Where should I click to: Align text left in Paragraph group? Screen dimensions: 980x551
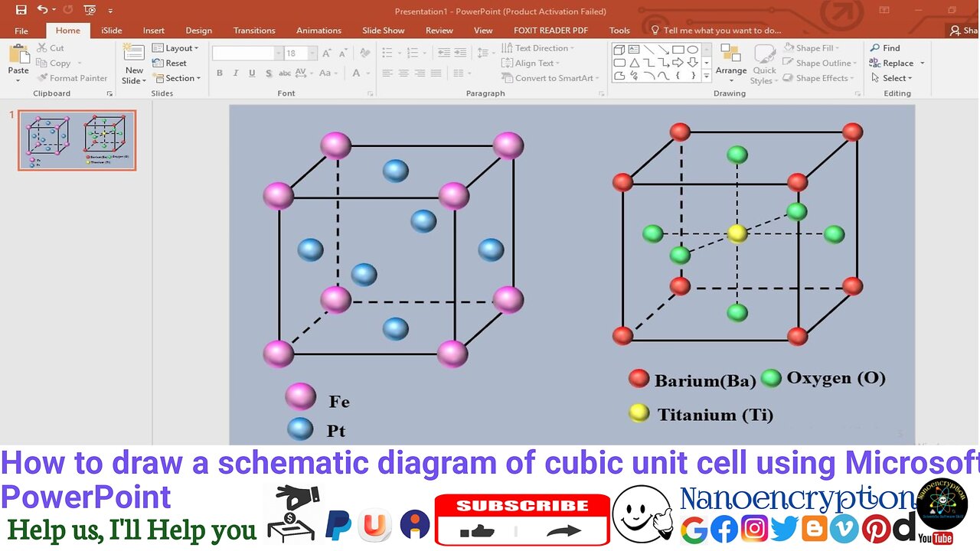point(387,73)
